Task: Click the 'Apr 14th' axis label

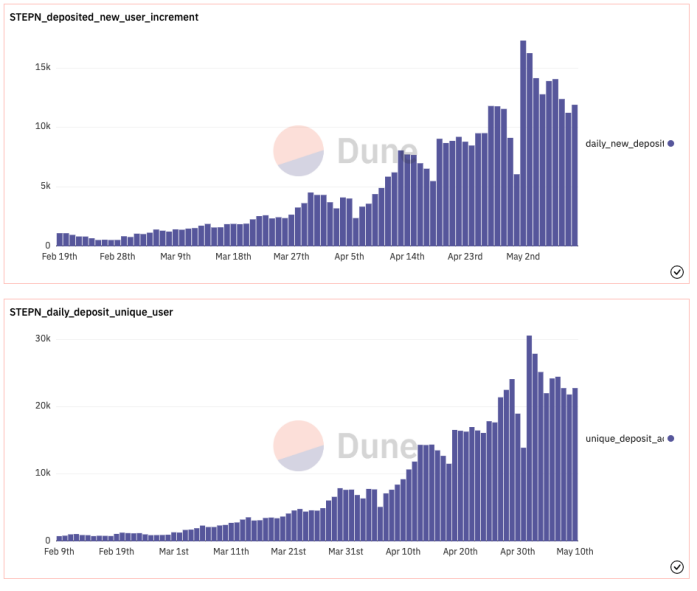Action: click(x=407, y=257)
